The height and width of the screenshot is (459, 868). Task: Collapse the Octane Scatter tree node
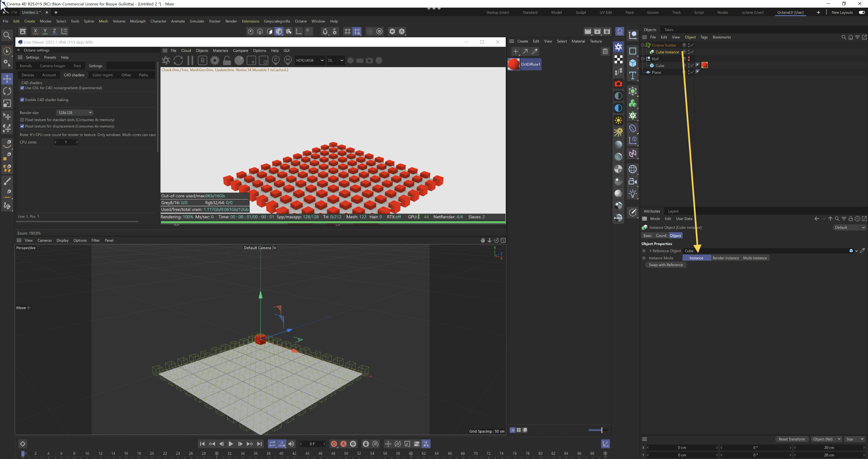tap(643, 45)
